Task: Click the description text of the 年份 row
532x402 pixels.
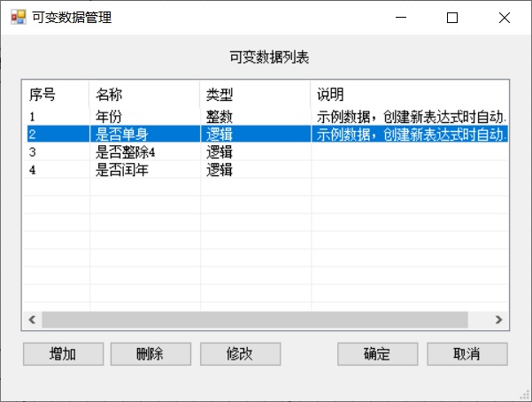Action: [x=412, y=117]
